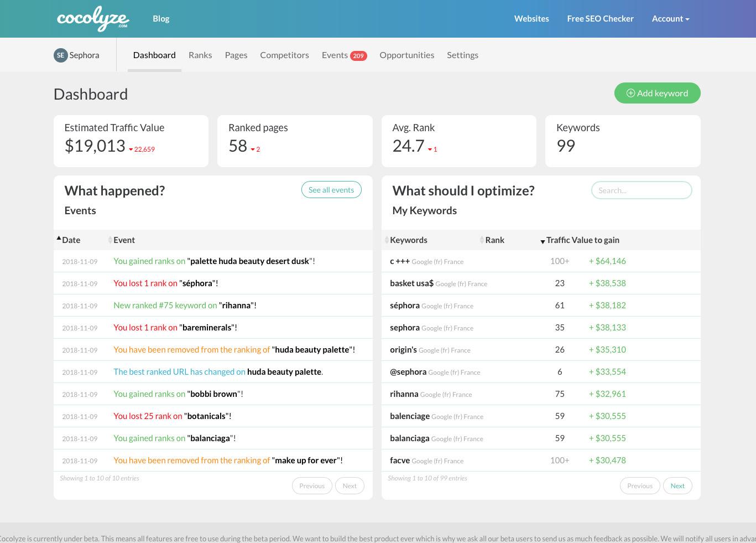Sort keywords table by Keywords column
The height and width of the screenshot is (543, 756).
408,240
